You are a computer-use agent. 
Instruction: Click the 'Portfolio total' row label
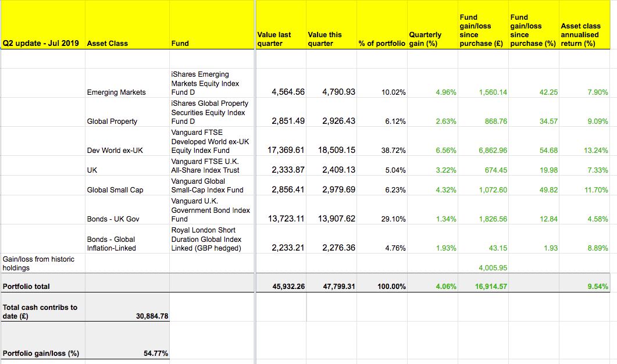pyautogui.click(x=27, y=286)
